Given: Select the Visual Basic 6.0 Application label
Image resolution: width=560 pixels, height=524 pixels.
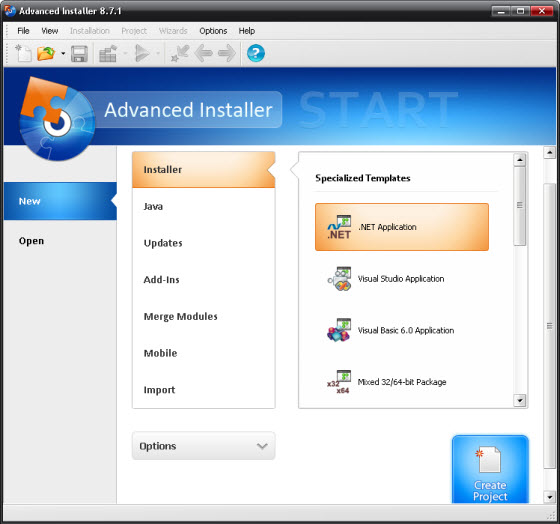Looking at the screenshot, I should [406, 330].
